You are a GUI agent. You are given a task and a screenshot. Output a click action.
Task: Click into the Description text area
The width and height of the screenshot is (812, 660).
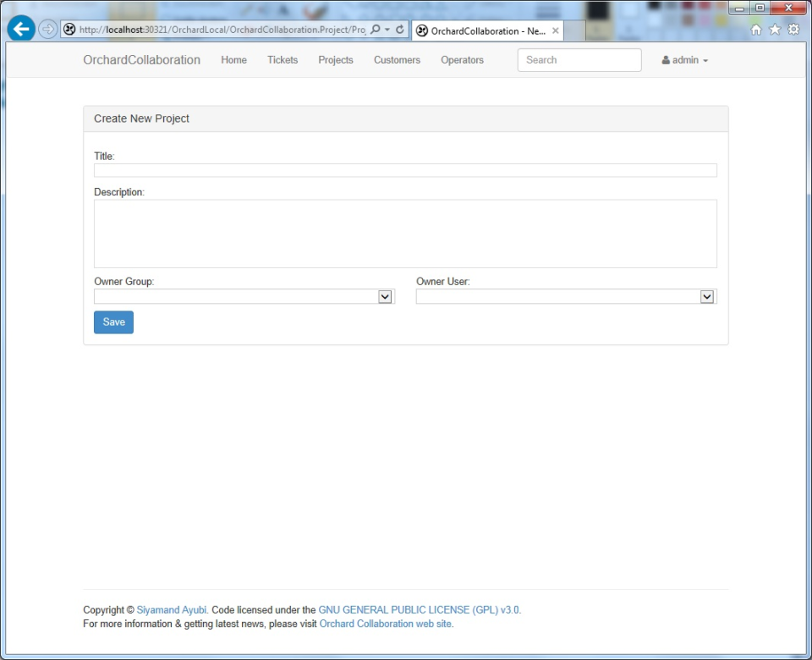[405, 234]
